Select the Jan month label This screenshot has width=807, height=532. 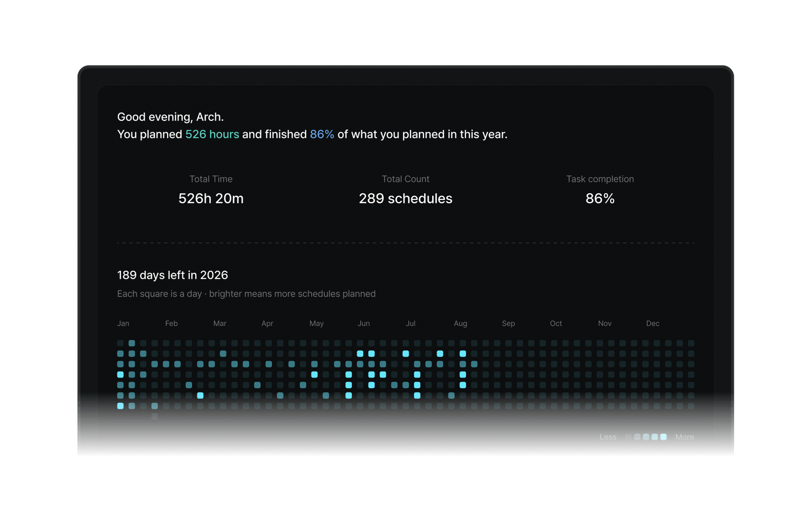coord(123,323)
